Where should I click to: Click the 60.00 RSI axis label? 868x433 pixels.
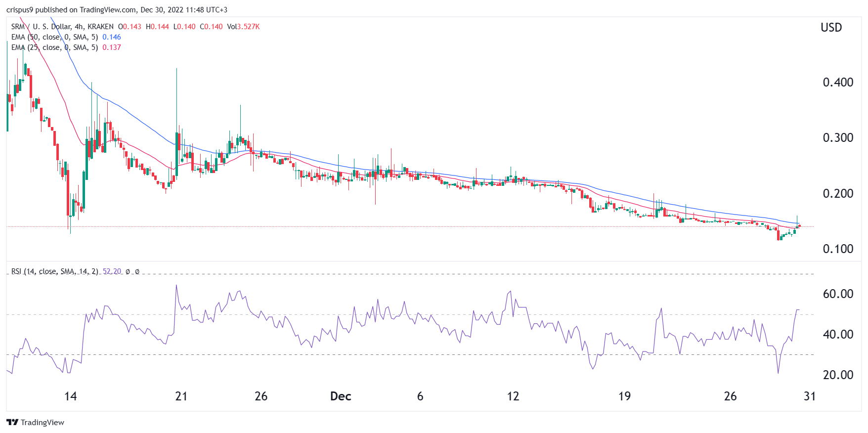838,294
